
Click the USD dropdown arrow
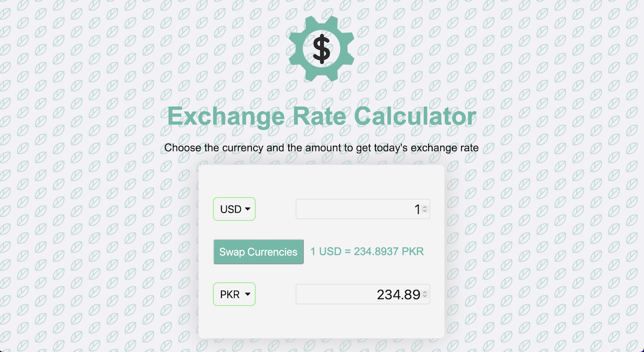point(249,208)
